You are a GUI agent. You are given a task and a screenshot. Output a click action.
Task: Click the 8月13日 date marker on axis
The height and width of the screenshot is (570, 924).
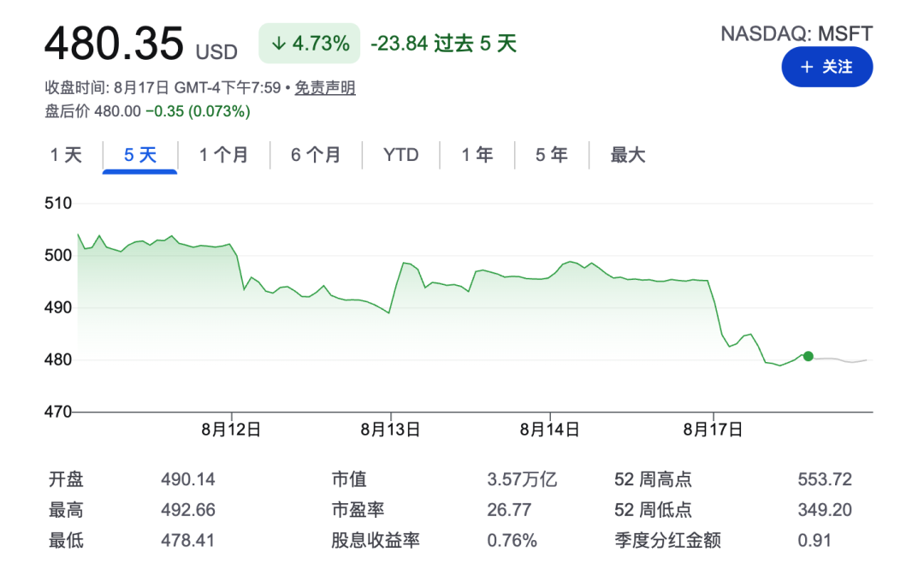pos(390,429)
